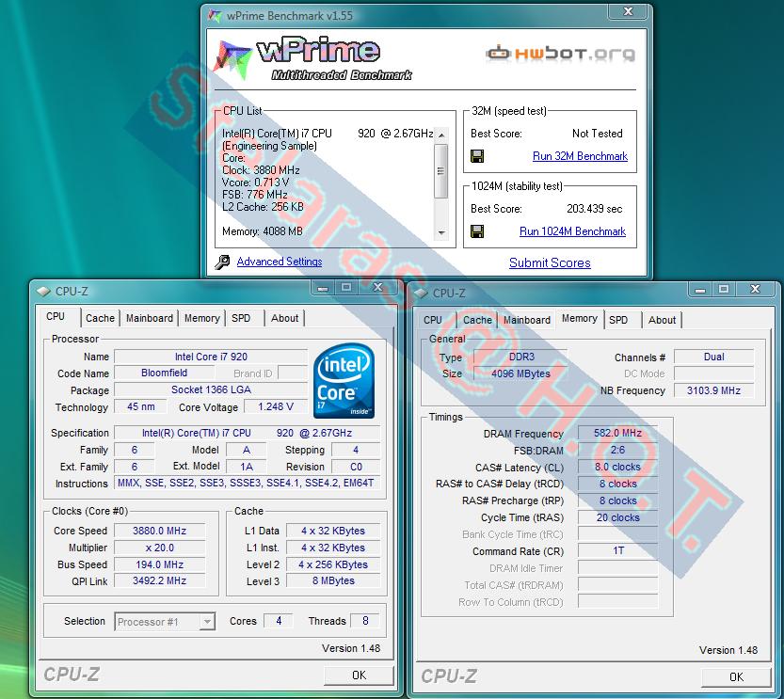The height and width of the screenshot is (699, 784).
Task: Click OK in the right CPU-Z window
Action: click(736, 677)
